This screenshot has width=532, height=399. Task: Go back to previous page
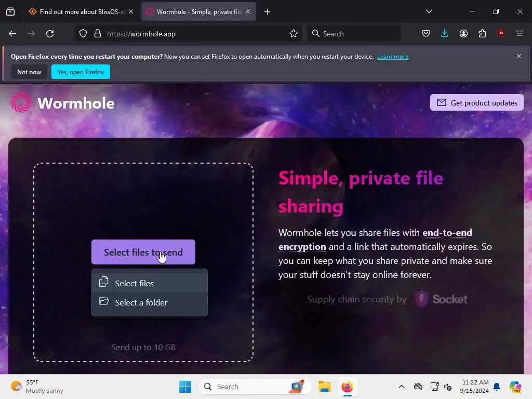pos(12,34)
